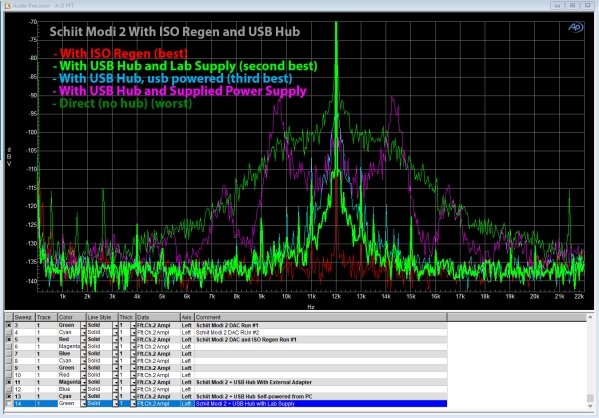The height and width of the screenshot is (418, 599).
Task: Open the Thick dropdown for sweep 14
Action: [x=133, y=403]
